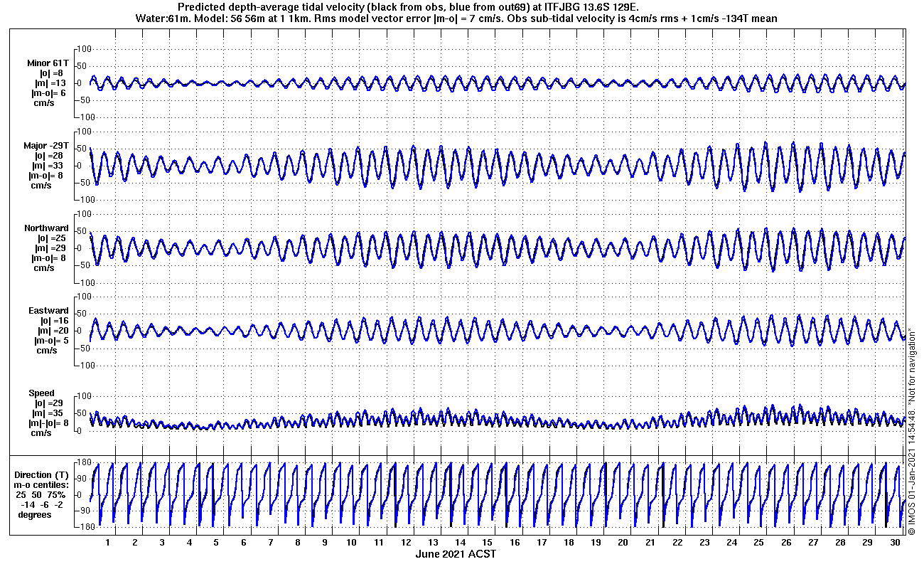Screen dimensions: 924x569
Task: Click day '24' on the date axis
Action: pos(732,543)
